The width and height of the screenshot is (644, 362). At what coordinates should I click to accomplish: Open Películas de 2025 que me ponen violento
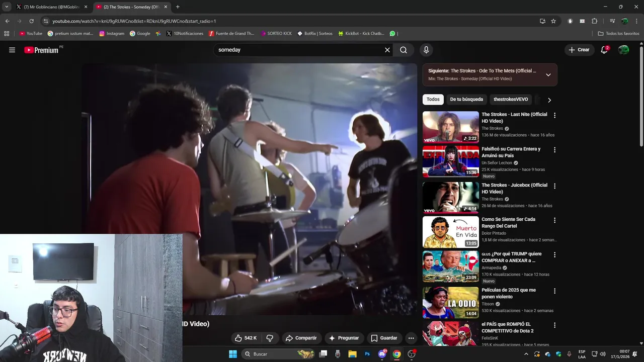coord(509,293)
